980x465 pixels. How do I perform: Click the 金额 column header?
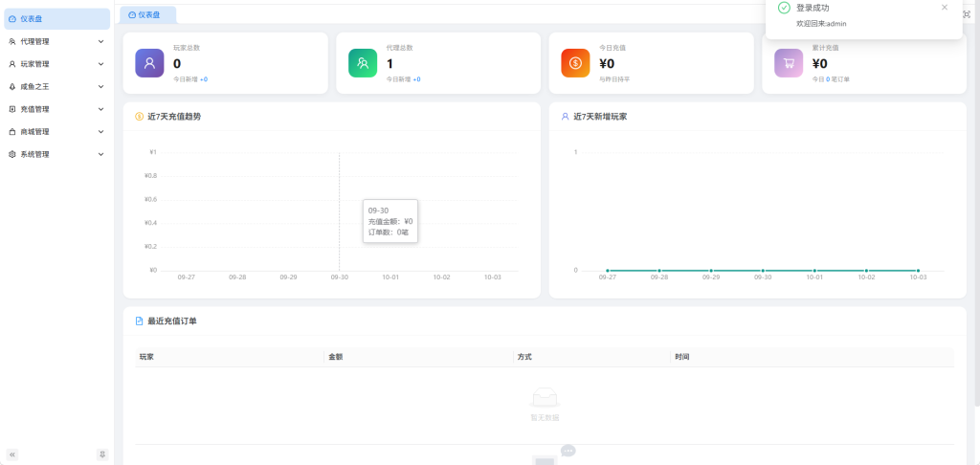(336, 357)
